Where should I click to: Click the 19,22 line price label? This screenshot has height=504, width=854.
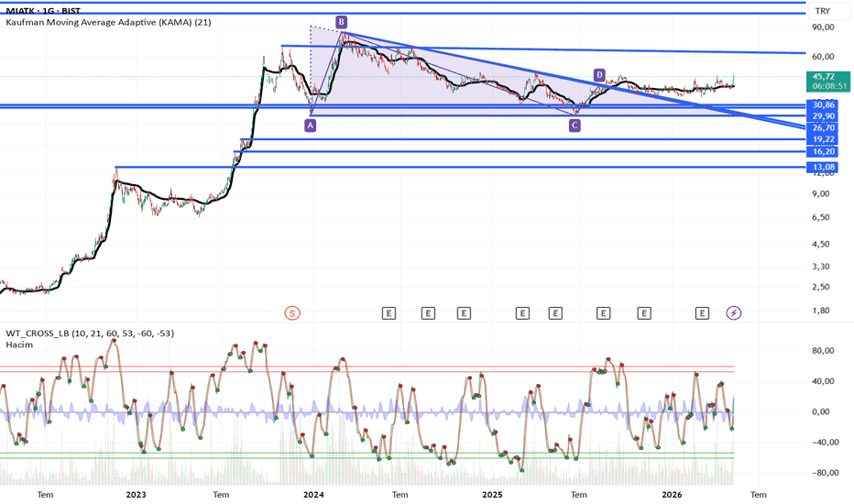point(823,139)
